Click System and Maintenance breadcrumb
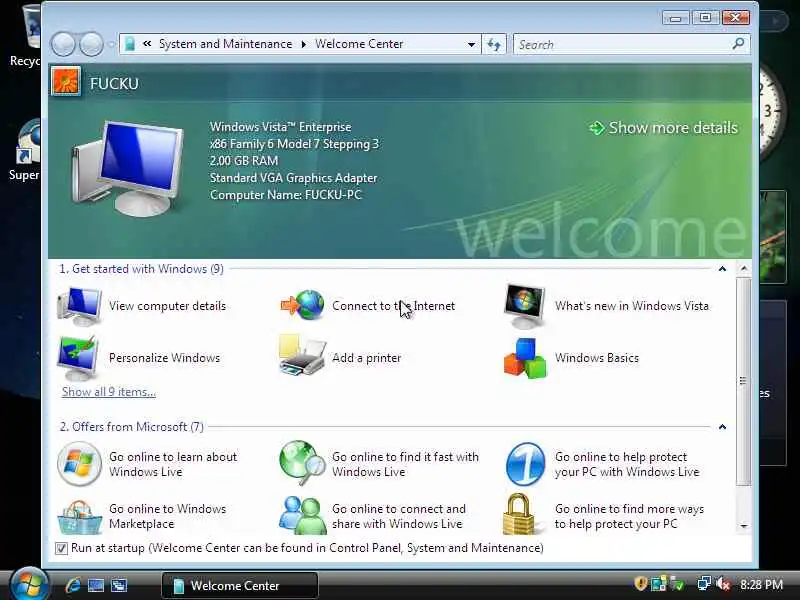Image resolution: width=800 pixels, height=600 pixels. [x=226, y=44]
